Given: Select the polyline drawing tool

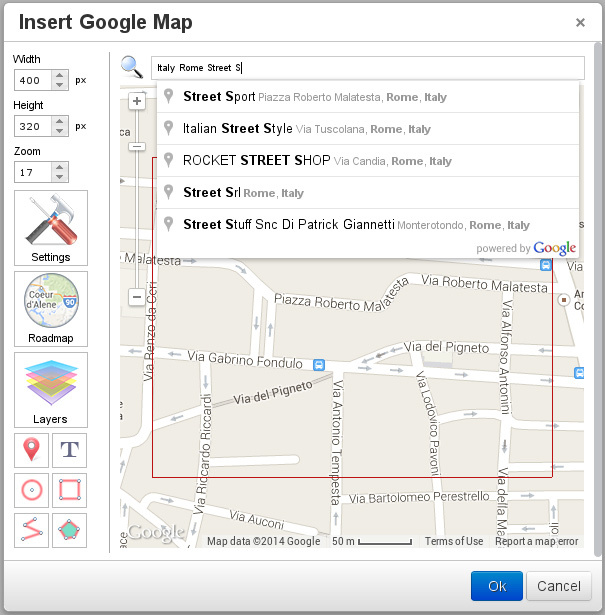Looking at the screenshot, I should 32,531.
